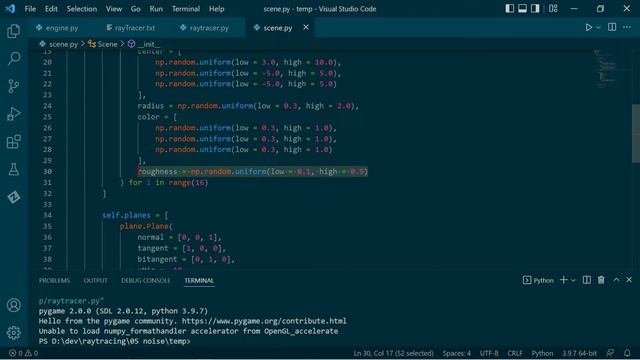Open the feedback icon in status bar
The image size is (640, 360).
pyautogui.click(x=611, y=353)
